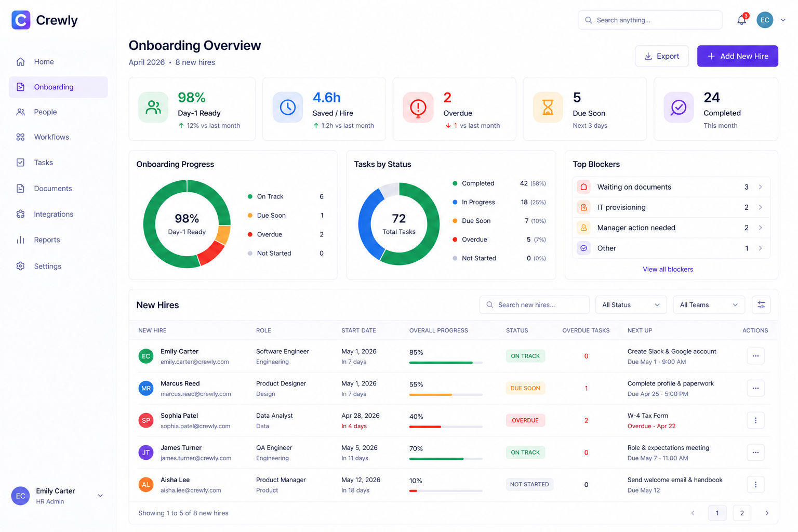This screenshot has height=532, width=798.
Task: Expand the Other blocker chevron
Action: (x=760, y=248)
